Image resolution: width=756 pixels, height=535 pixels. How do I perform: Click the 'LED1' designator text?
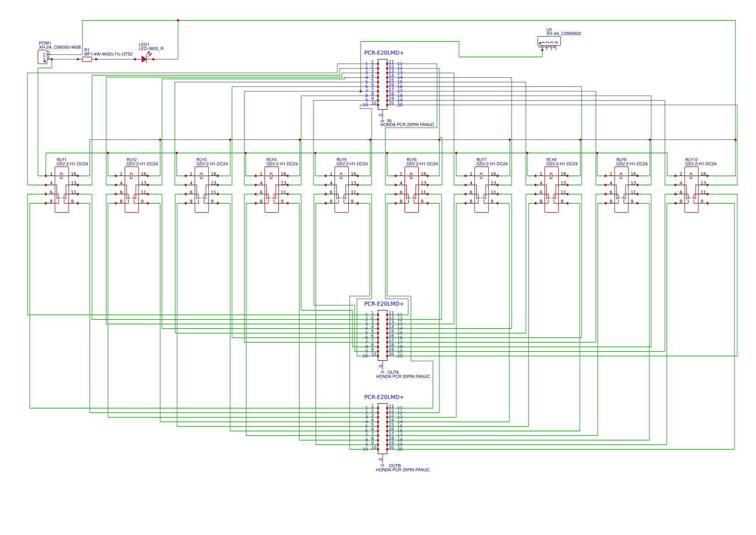[x=144, y=45]
